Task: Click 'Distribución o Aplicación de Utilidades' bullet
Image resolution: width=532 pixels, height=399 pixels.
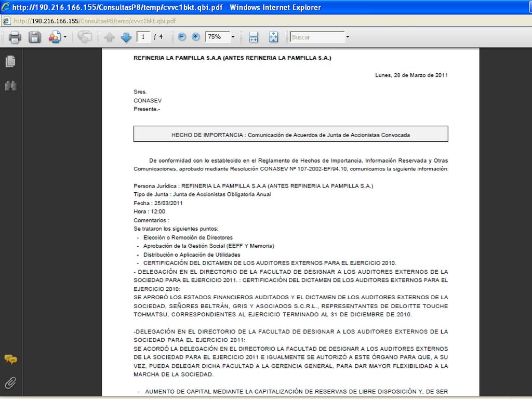Action: pos(192,255)
